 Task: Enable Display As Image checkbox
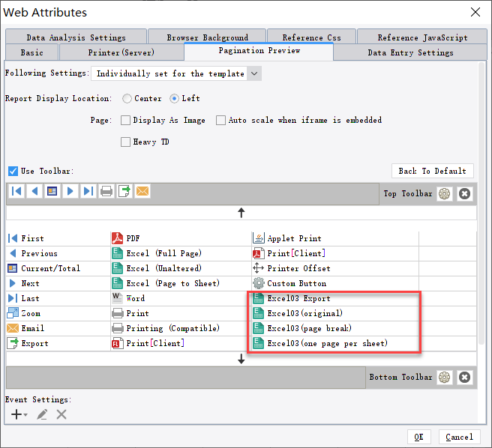click(x=126, y=120)
